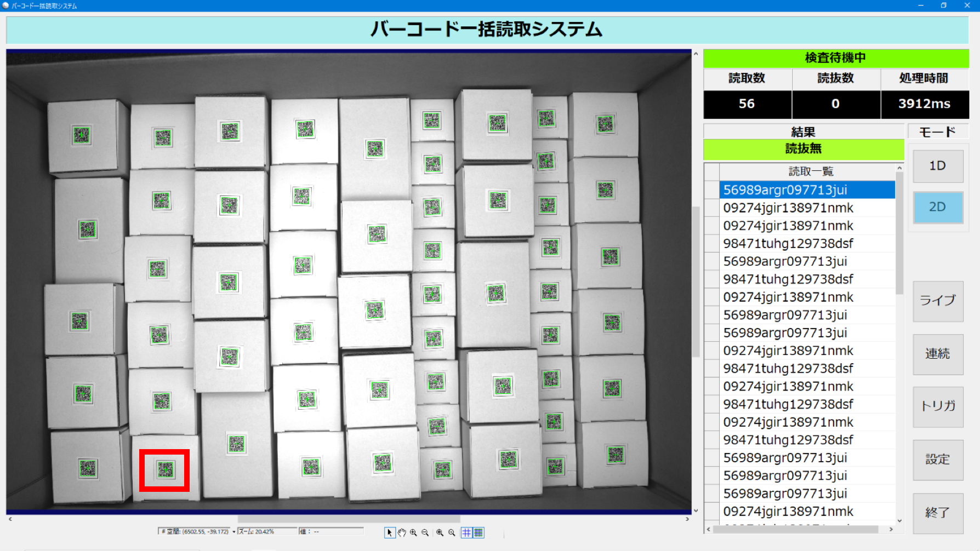The image size is (980, 551).
Task: Click the 検査待機中 status banner
Action: click(x=836, y=58)
